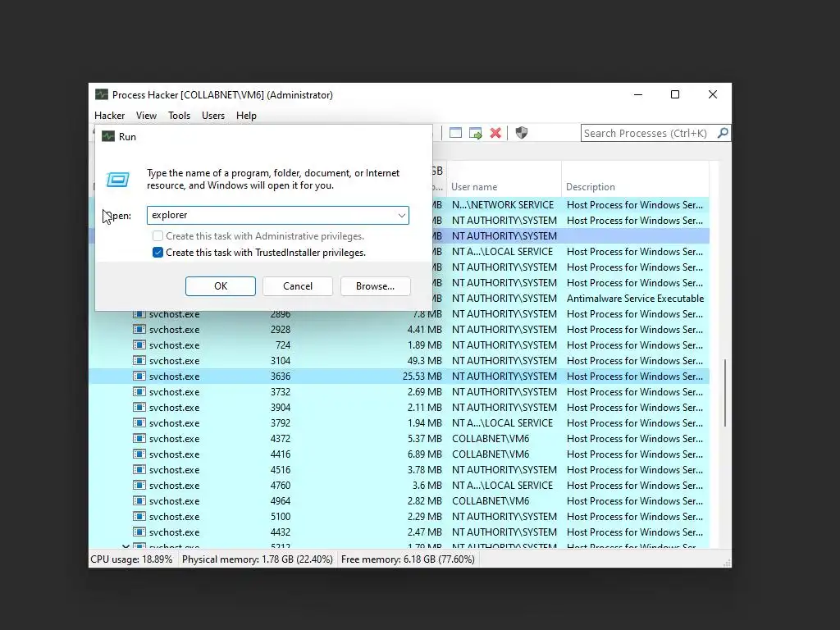Click the icon of svchost.exe PID 3904

coord(139,407)
